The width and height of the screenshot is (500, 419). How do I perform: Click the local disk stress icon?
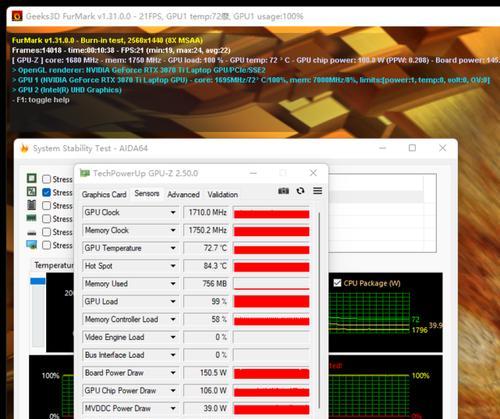(x=31, y=232)
